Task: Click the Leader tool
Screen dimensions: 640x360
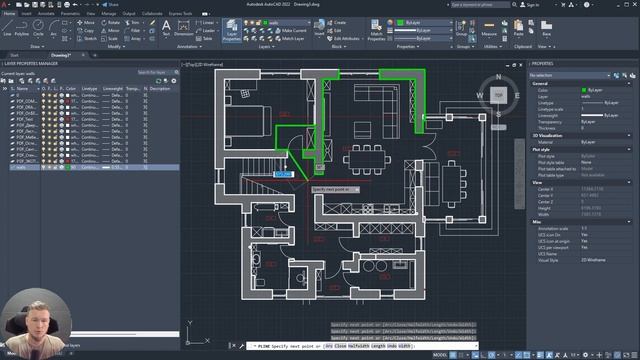Action: 205,31
